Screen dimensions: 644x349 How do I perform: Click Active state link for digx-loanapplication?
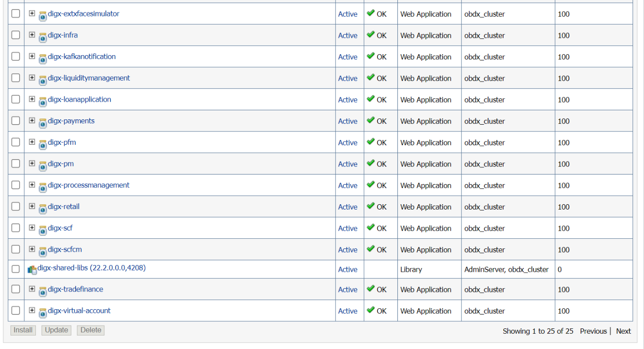tap(348, 100)
